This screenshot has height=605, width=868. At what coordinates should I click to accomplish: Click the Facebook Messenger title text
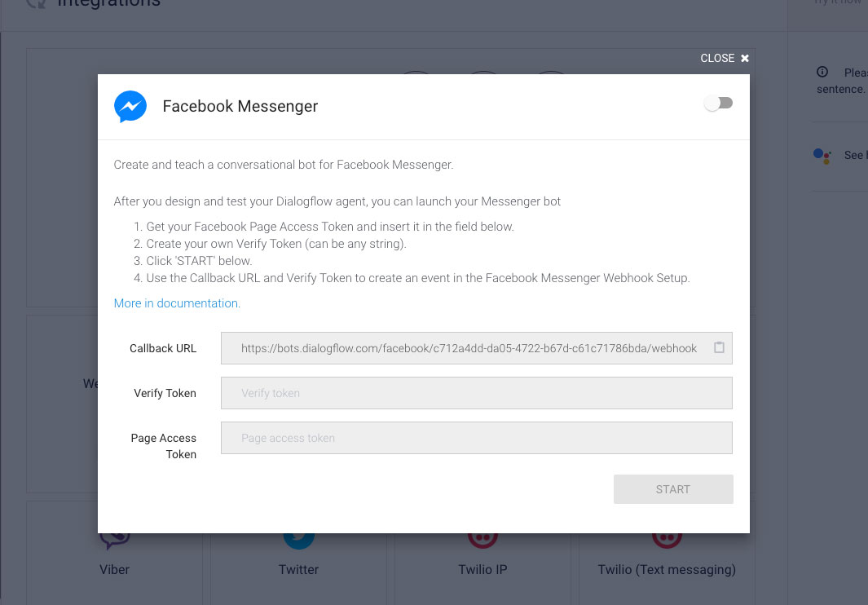[240, 106]
